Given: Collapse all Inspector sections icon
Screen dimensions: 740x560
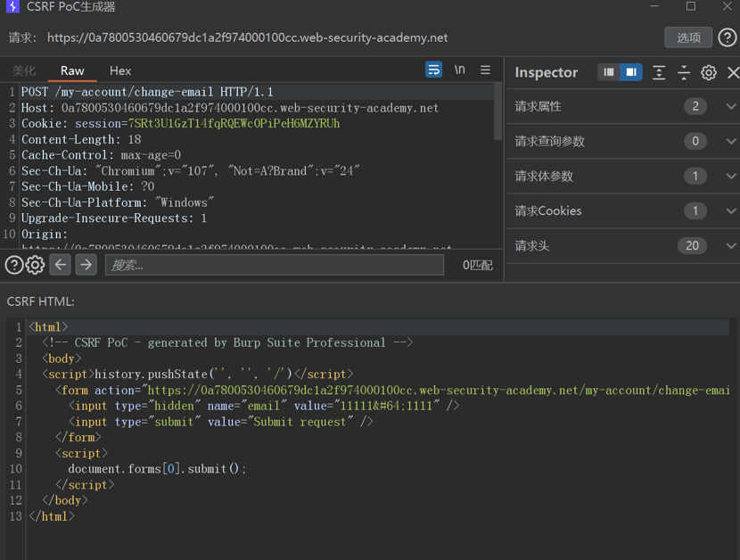Looking at the screenshot, I should tap(683, 72).
